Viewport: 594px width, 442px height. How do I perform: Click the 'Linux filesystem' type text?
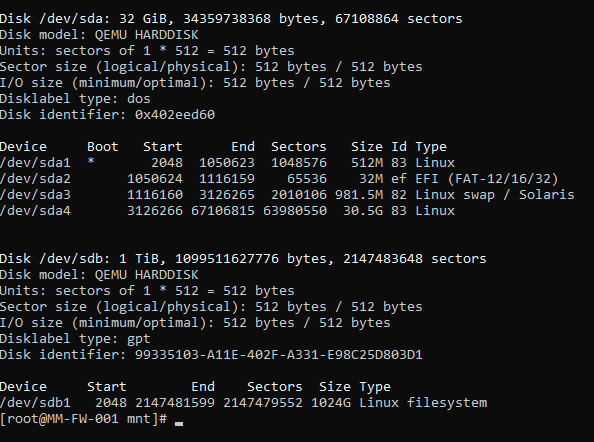pos(423,403)
